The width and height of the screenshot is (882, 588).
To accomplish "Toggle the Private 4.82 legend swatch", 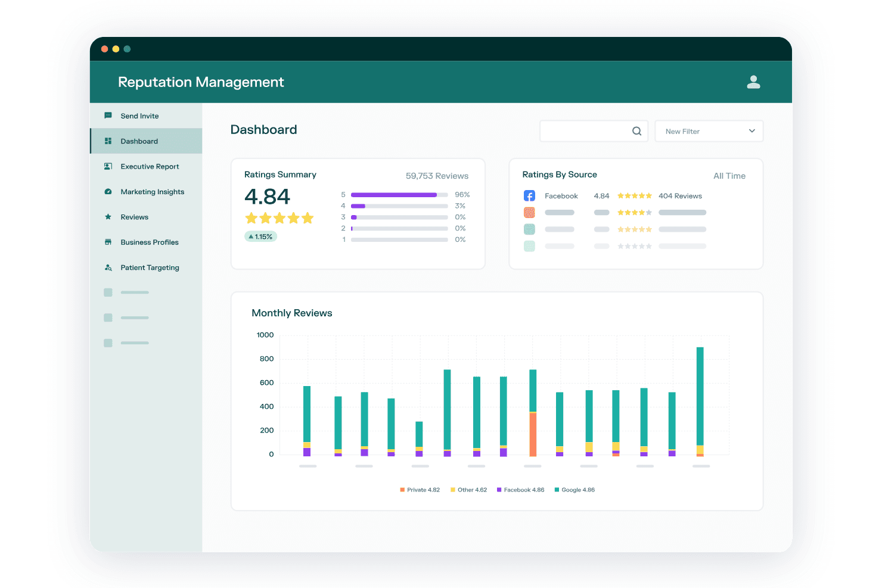I will [402, 490].
